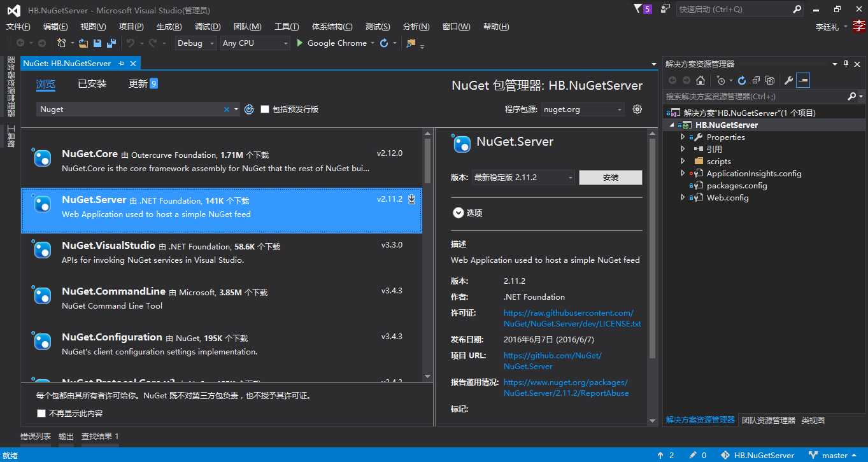Click the Solution Explorer search magnifier icon
The height and width of the screenshot is (462, 868).
click(851, 97)
